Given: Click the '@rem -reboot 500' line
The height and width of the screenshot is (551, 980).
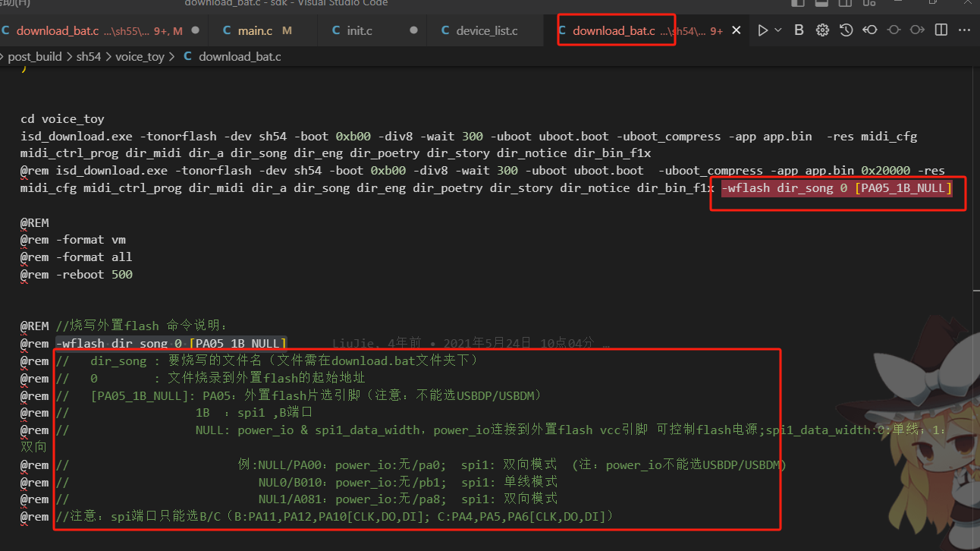Looking at the screenshot, I should click(76, 275).
